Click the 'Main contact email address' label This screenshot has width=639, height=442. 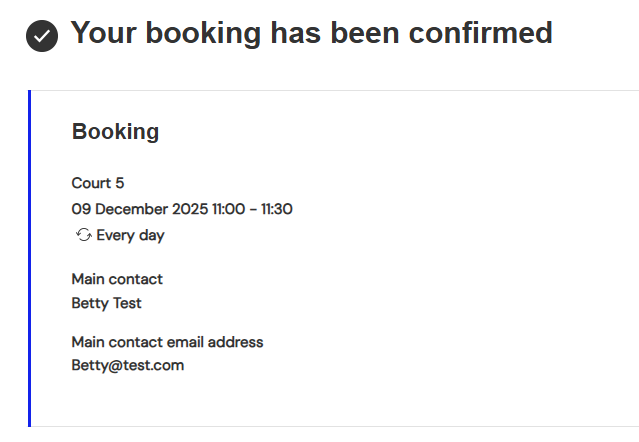point(167,342)
